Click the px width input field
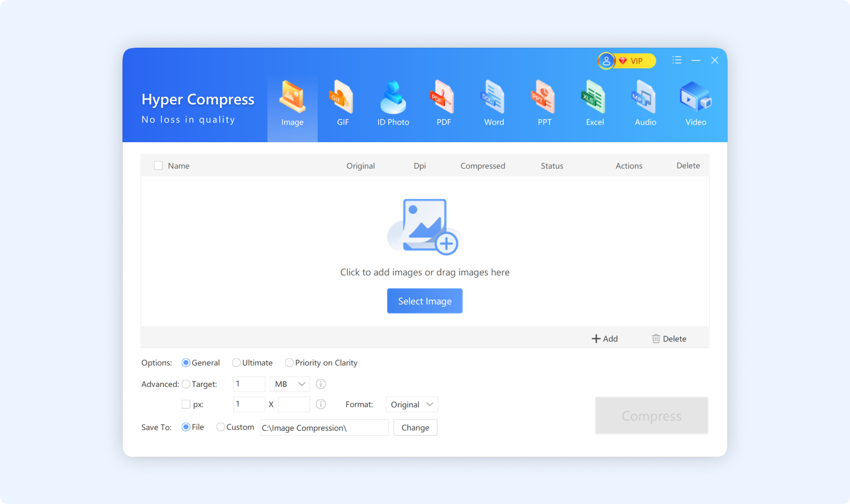The image size is (850, 504). tap(249, 405)
